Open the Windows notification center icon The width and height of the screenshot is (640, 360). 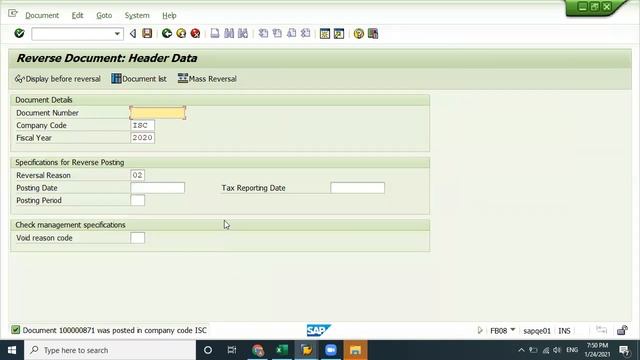624,350
